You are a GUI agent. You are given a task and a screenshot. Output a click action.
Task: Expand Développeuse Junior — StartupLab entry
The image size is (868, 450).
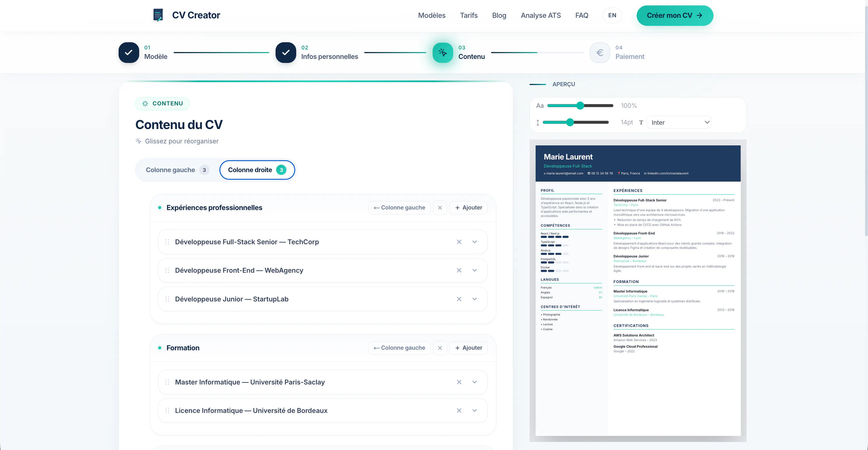(474, 299)
